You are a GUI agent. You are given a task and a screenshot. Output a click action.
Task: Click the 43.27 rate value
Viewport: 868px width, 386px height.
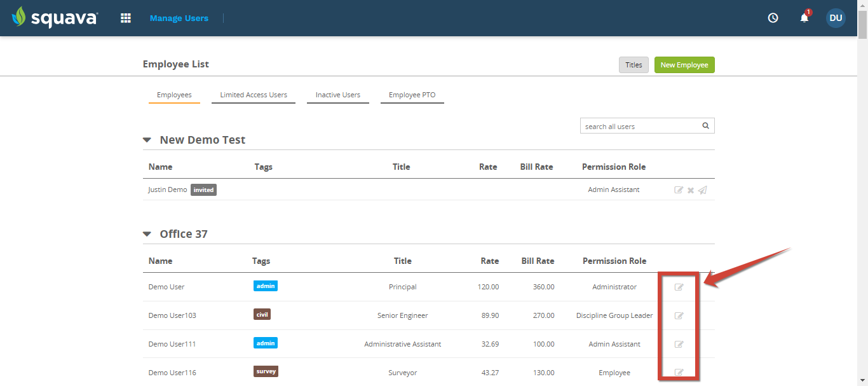point(490,373)
